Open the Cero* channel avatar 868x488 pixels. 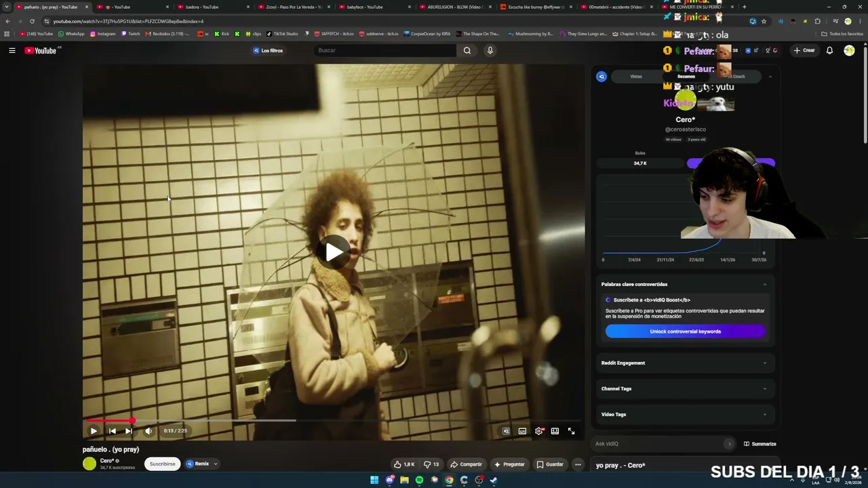click(90, 464)
